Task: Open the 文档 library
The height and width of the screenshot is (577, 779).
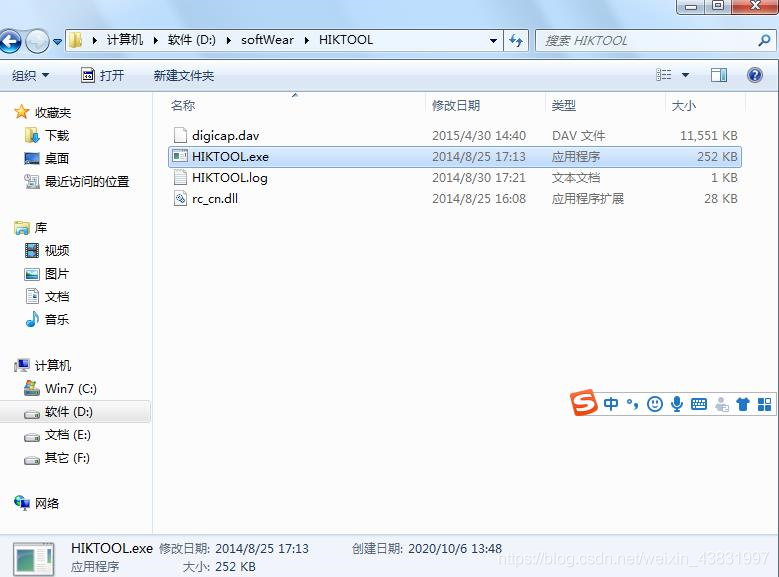Action: (57, 296)
